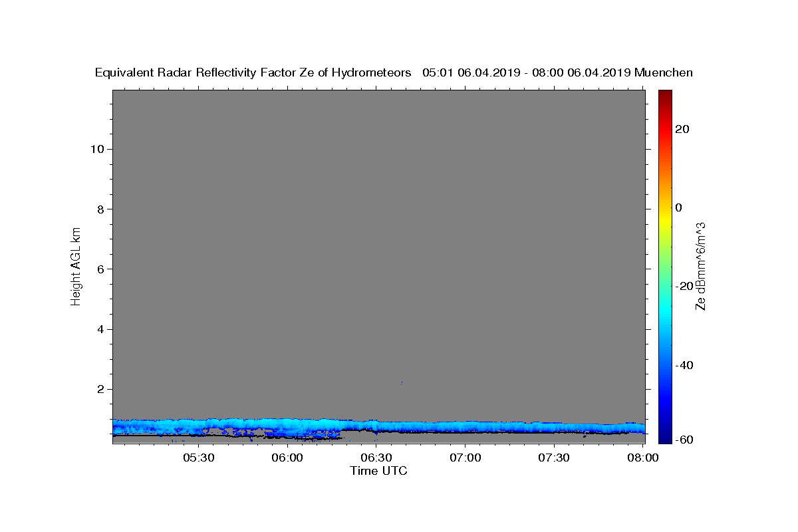Click the '06:00' time tick label
This screenshot has height=532, width=798.
(288, 458)
